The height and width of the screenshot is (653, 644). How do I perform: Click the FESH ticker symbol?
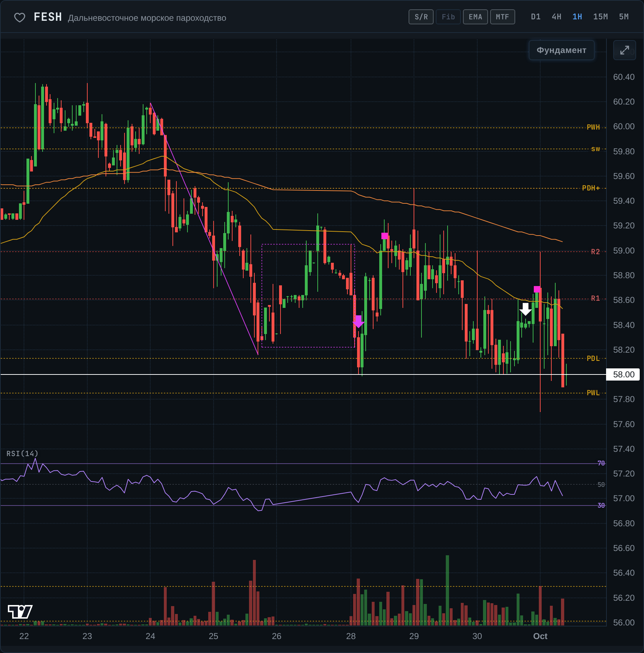48,17
